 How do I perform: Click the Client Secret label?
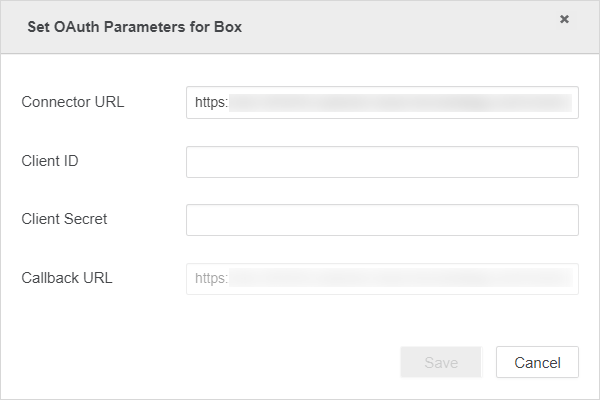[x=64, y=219]
